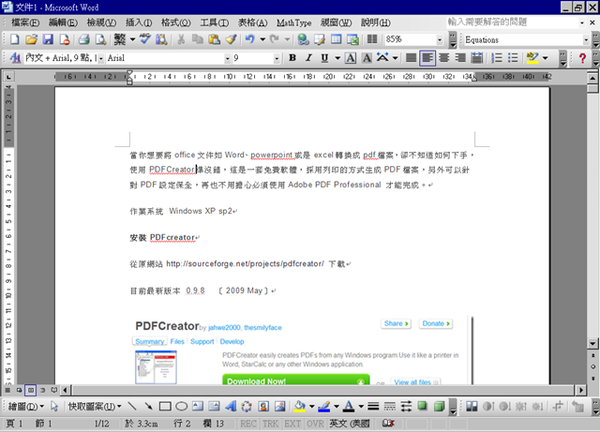Open the 插入(I) menu

(139, 23)
